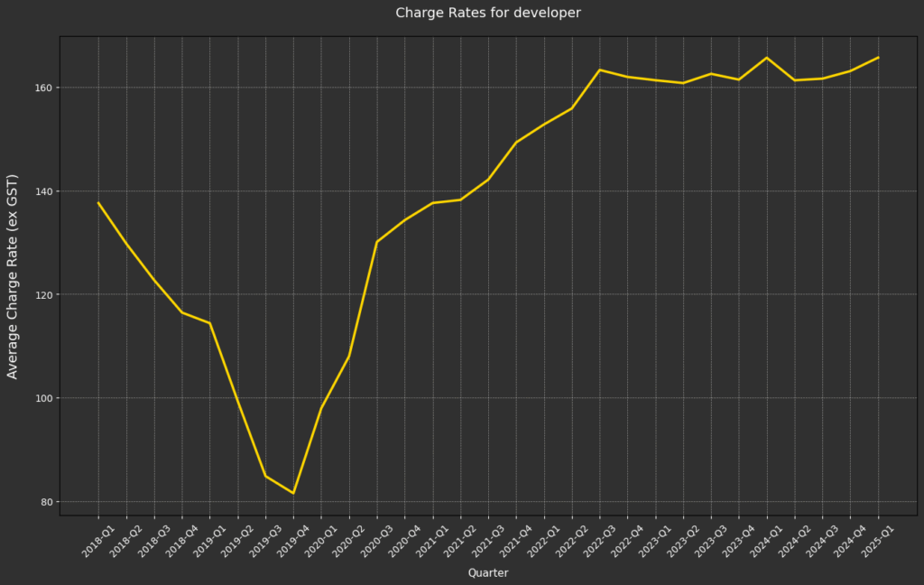Click the 2022-Q4 quarter label
The image size is (924, 585).
(x=627, y=542)
